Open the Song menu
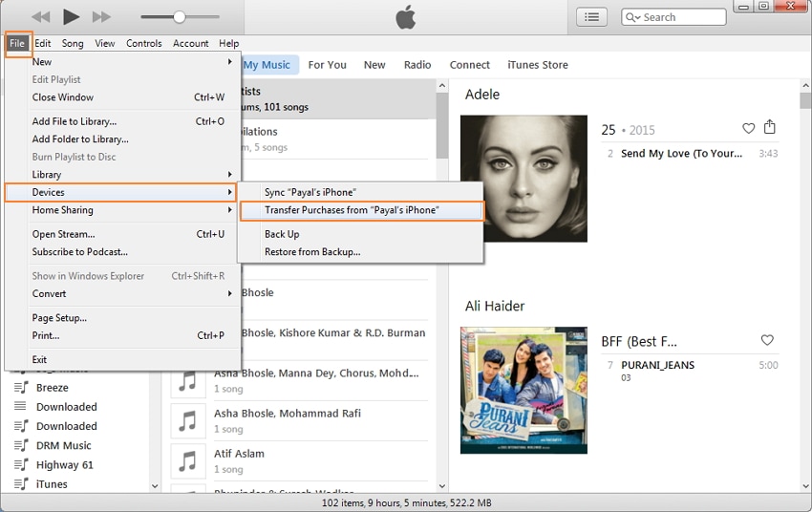812x512 pixels. pos(73,44)
